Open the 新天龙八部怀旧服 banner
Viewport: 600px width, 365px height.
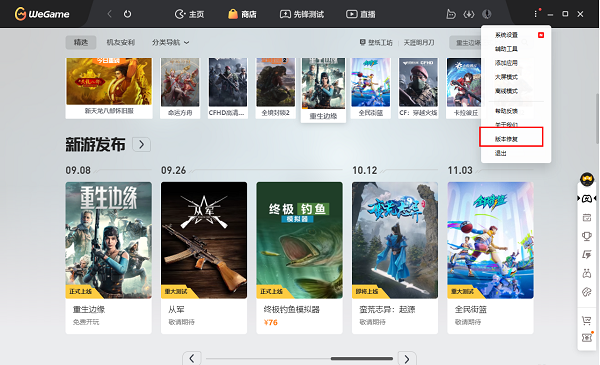(109, 88)
